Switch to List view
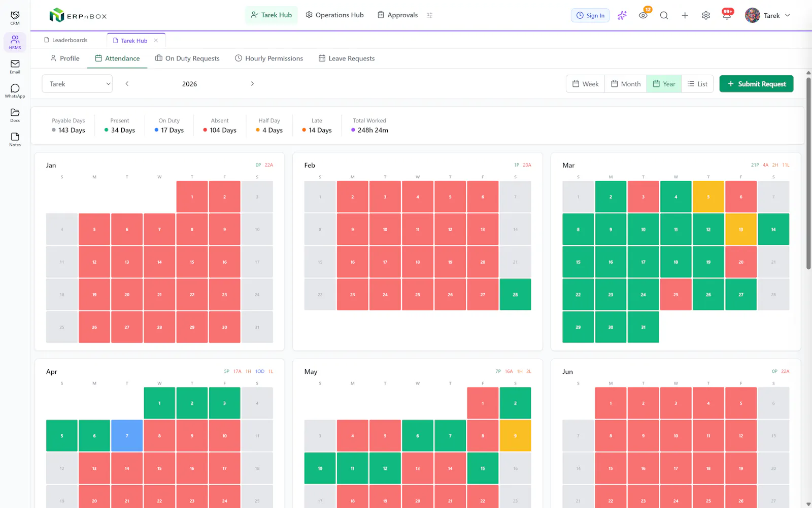The width and height of the screenshot is (812, 508). (x=697, y=84)
